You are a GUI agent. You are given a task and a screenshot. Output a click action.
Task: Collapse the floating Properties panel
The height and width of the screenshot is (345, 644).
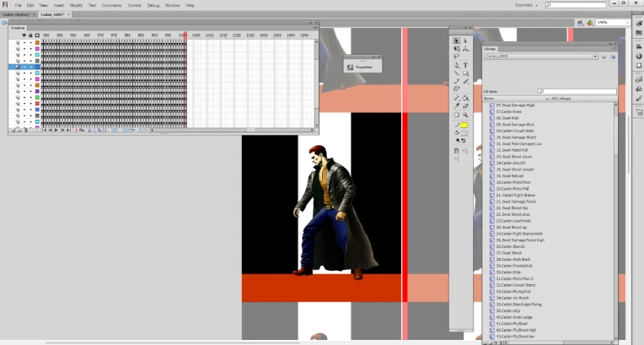tap(373, 57)
